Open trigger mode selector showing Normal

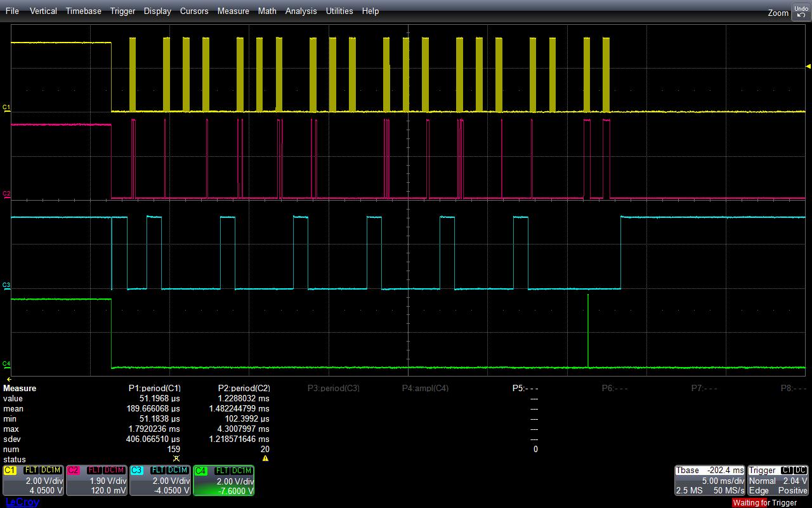763,481
